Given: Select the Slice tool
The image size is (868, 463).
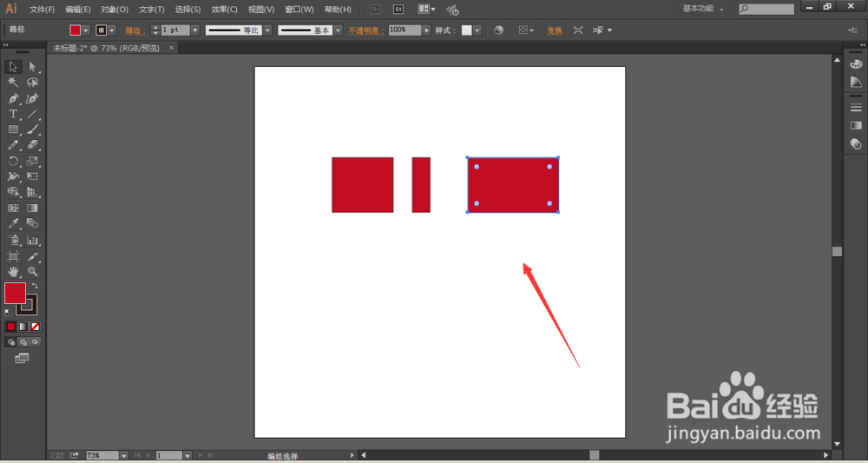Looking at the screenshot, I should pos(33,256).
